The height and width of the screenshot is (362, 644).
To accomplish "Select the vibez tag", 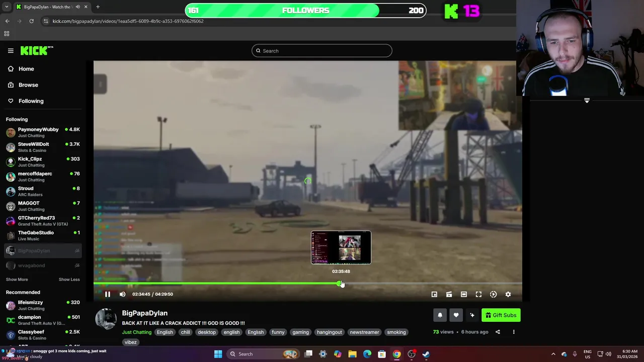I will pyautogui.click(x=131, y=342).
